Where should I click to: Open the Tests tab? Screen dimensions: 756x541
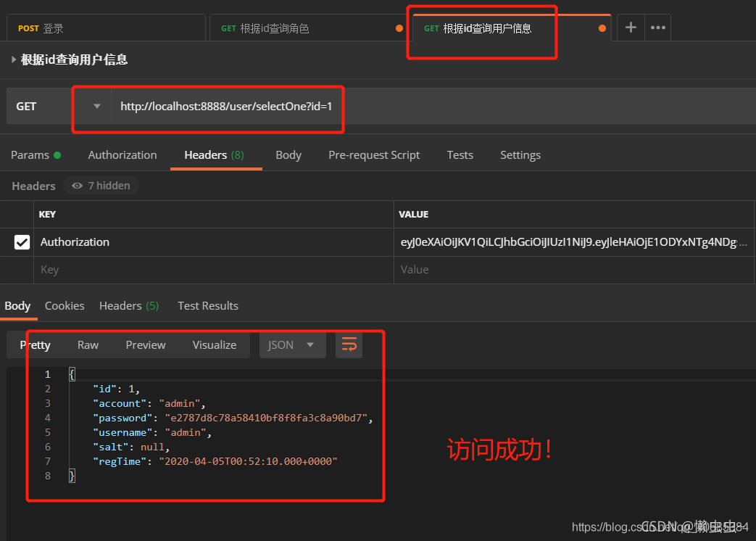[x=460, y=154]
